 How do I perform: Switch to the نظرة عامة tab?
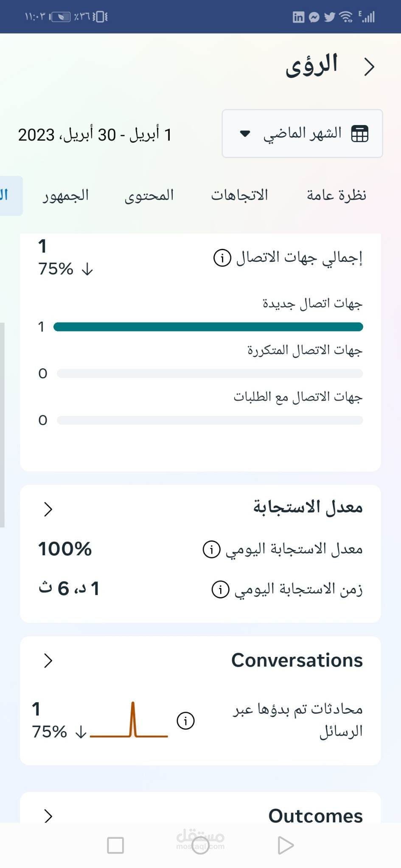336,195
